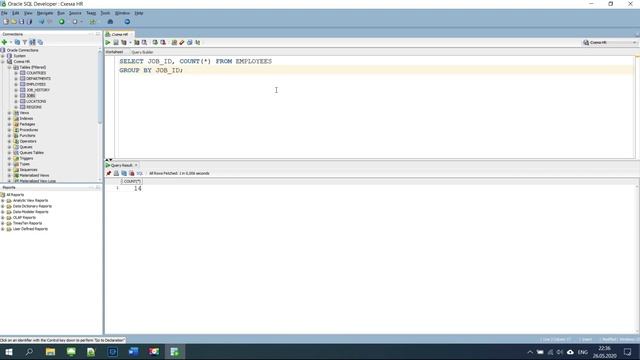
Task: Open File Explorer from the taskbar
Action: [x=50, y=352]
